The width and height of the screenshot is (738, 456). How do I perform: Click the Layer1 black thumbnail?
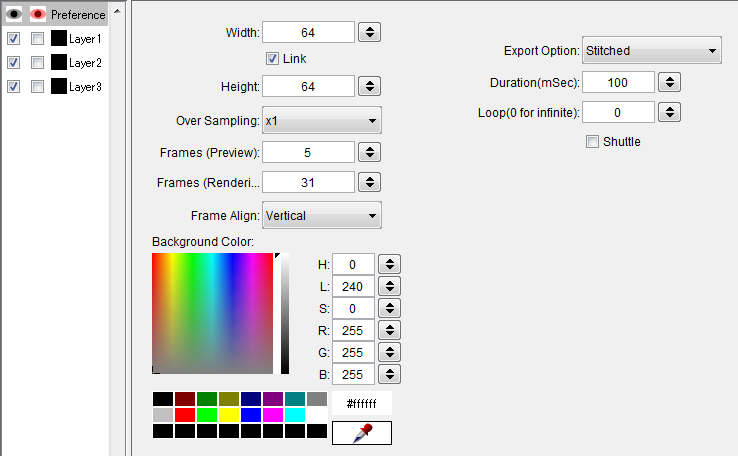coord(59,39)
